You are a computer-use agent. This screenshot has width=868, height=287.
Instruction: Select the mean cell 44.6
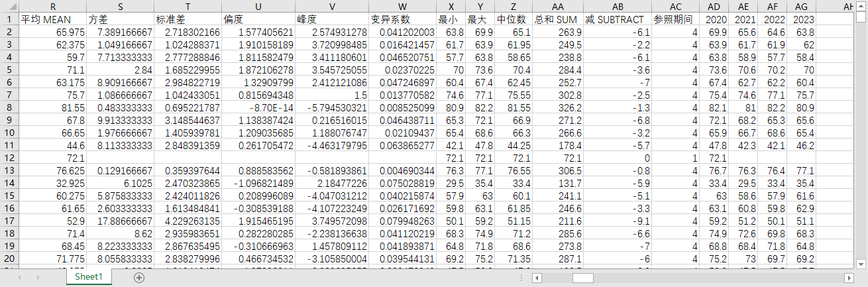52,145
